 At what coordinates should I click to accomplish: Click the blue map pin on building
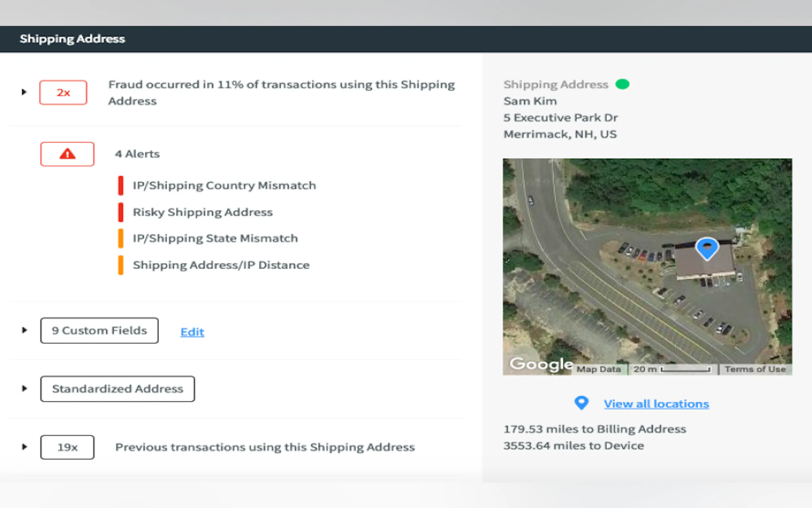point(707,248)
